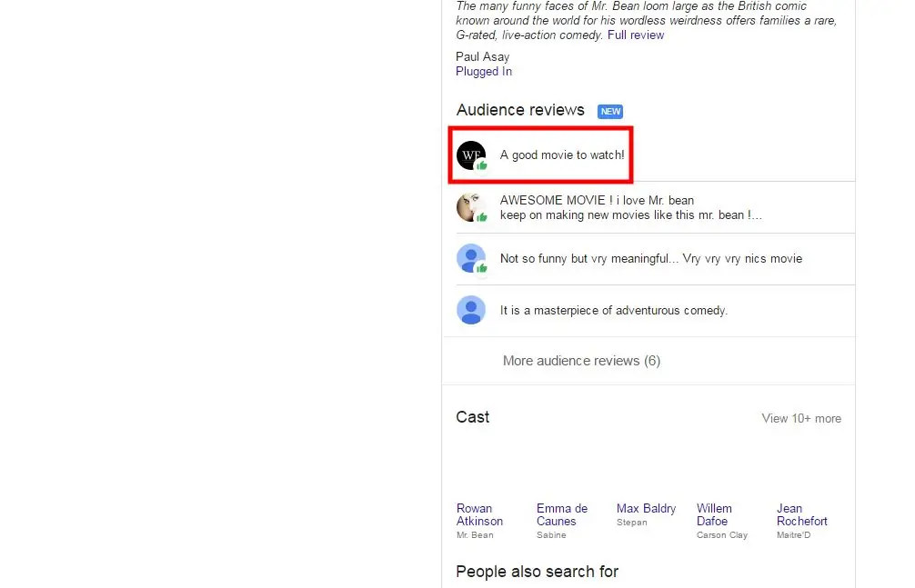Click the WF reviewer avatar

click(x=471, y=155)
